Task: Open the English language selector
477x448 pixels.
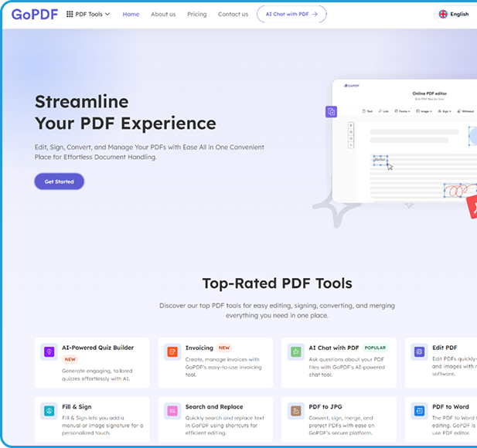Action: coord(455,14)
